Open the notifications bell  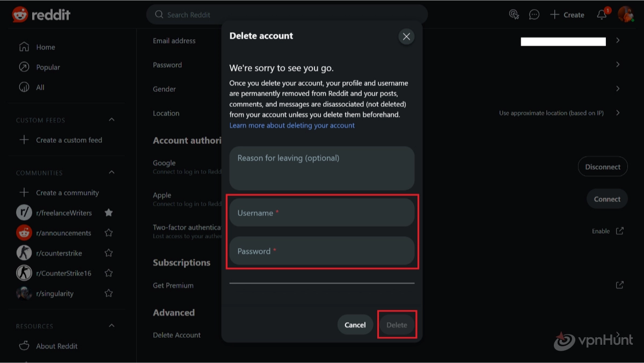602,14
